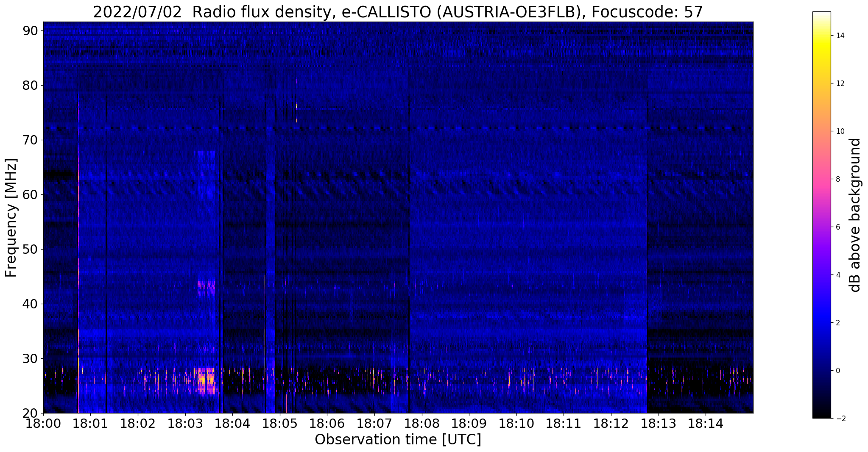868x452 pixels.
Task: Click the 18:13 time tick label
Action: [x=658, y=424]
